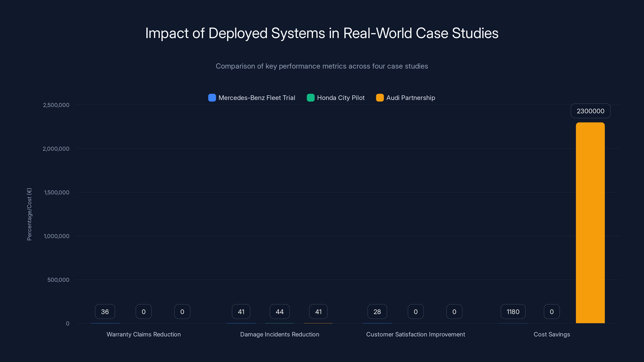644x362 pixels.
Task: Click the green Honda City Pilot legend icon
Action: coord(311,98)
